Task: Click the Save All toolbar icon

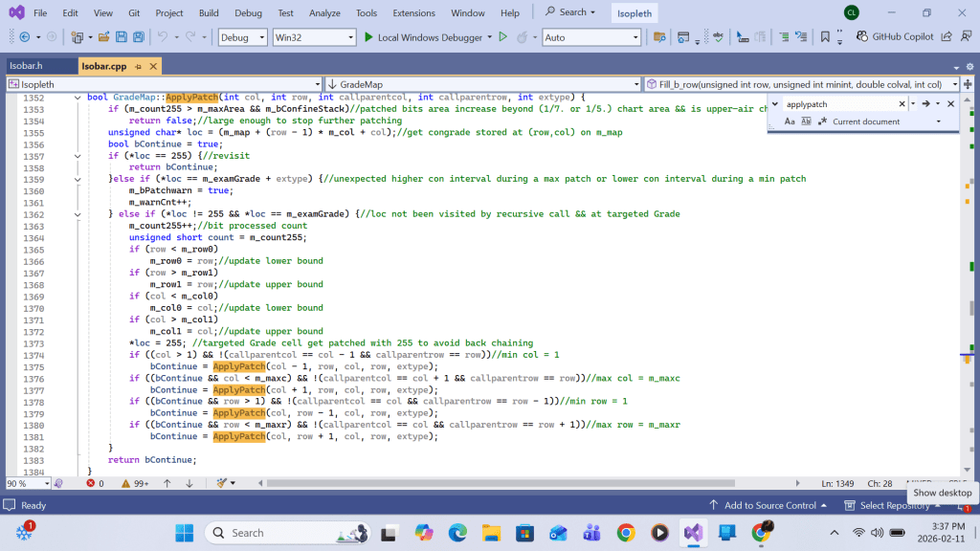Action: click(139, 37)
